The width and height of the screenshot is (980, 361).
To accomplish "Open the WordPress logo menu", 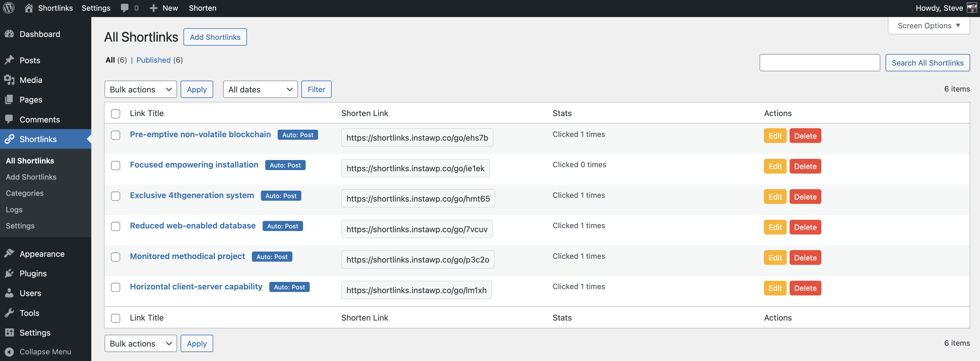I will click(x=8, y=8).
